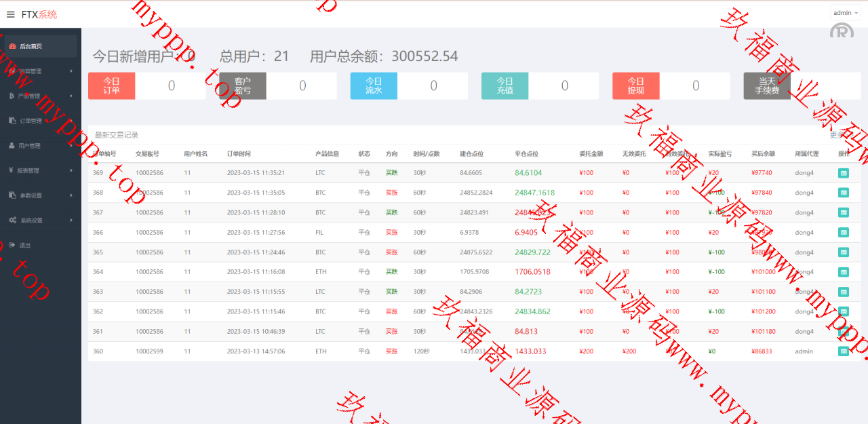This screenshot has height=424, width=868.
Task: Open the admin account dropdown
Action: point(845,13)
